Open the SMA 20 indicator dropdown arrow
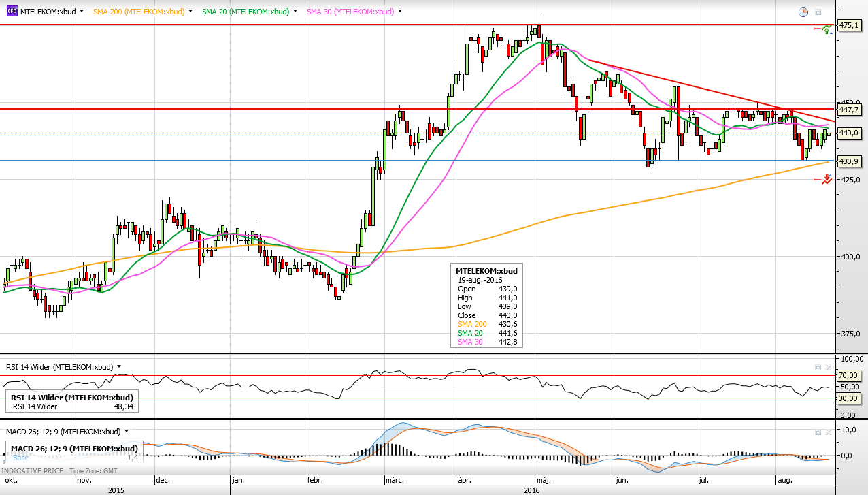868x495 pixels. pos(294,12)
